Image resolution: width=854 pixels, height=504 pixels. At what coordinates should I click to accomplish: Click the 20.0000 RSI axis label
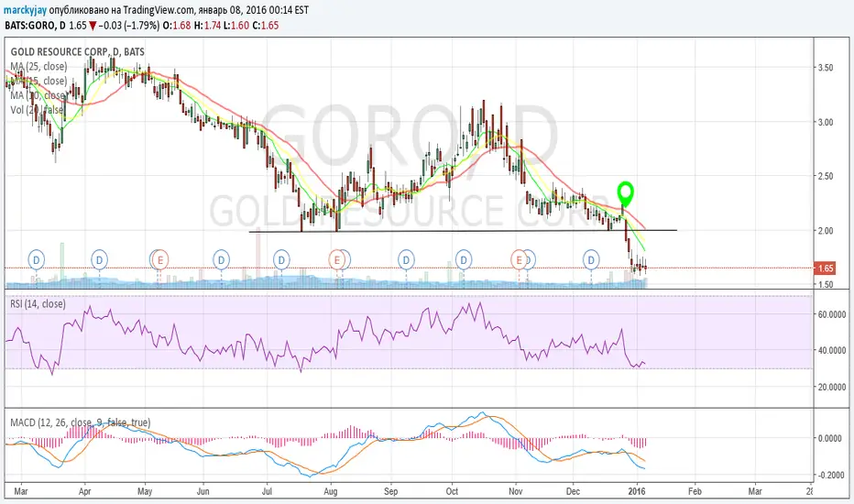point(832,387)
